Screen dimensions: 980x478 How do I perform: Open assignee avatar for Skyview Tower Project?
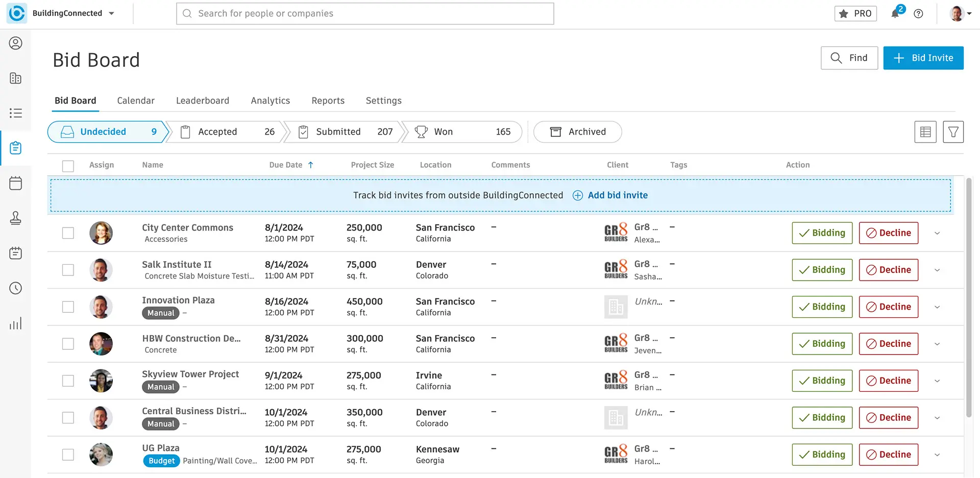click(x=101, y=381)
